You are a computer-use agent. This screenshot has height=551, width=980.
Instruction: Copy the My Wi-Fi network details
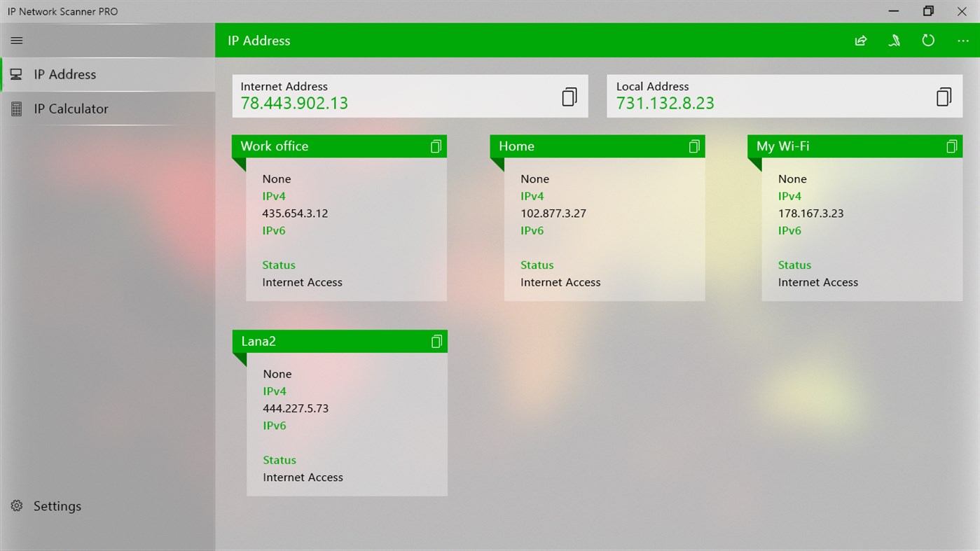[x=951, y=146]
